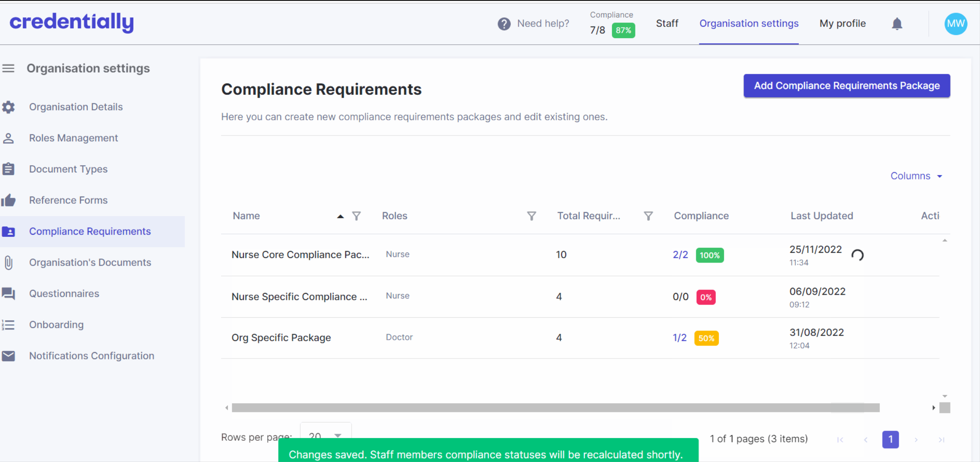Go to first page of results

coord(840,440)
